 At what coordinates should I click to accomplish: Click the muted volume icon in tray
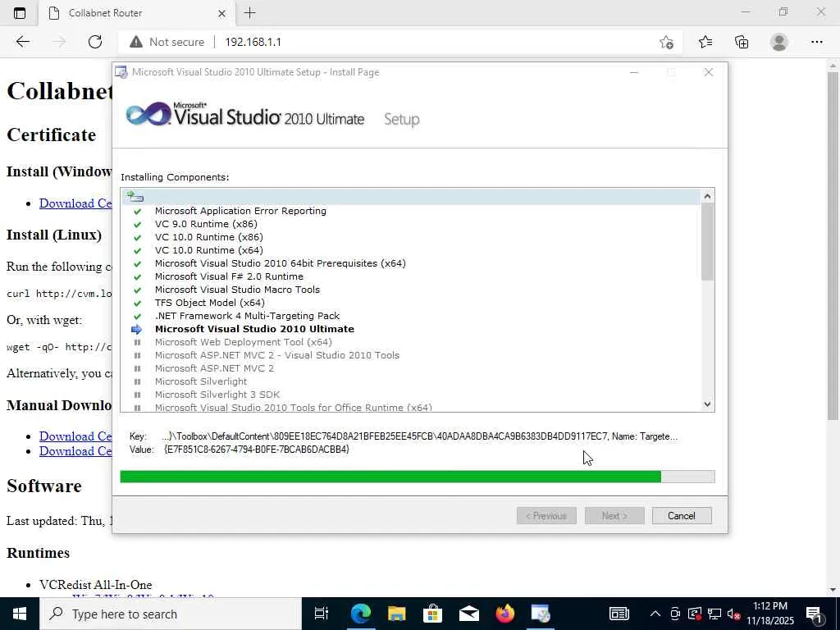[734, 614]
